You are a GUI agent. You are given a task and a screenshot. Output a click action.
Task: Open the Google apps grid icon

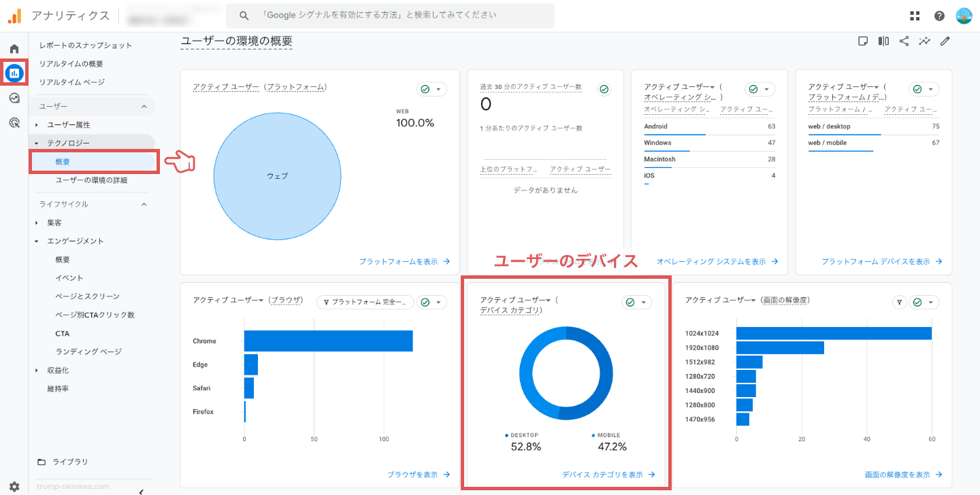click(915, 16)
